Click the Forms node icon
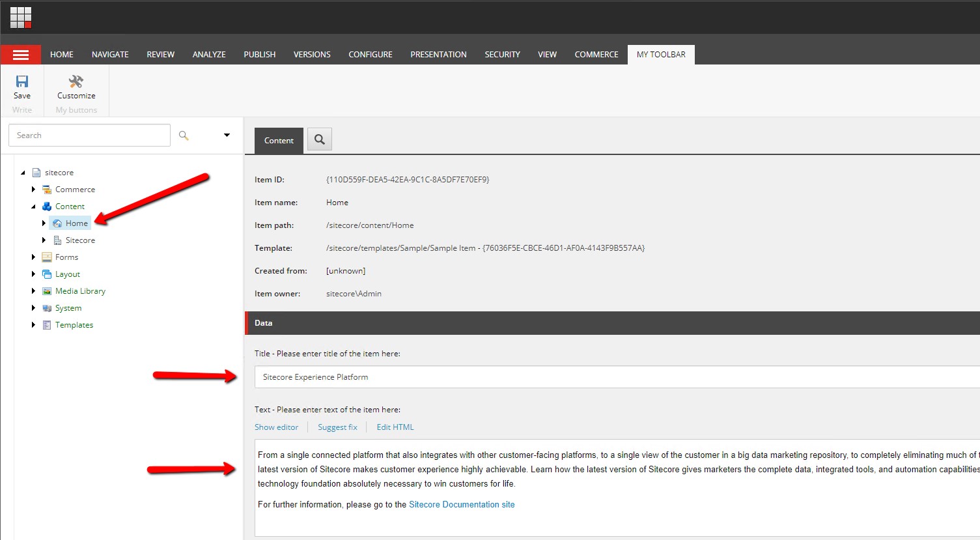Image resolution: width=980 pixels, height=540 pixels. coord(47,257)
